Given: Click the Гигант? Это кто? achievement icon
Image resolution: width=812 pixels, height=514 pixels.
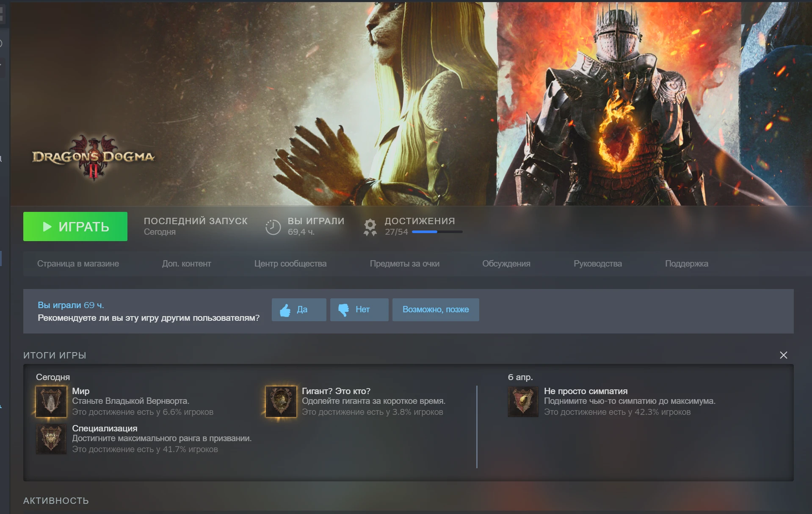Looking at the screenshot, I should (x=281, y=401).
